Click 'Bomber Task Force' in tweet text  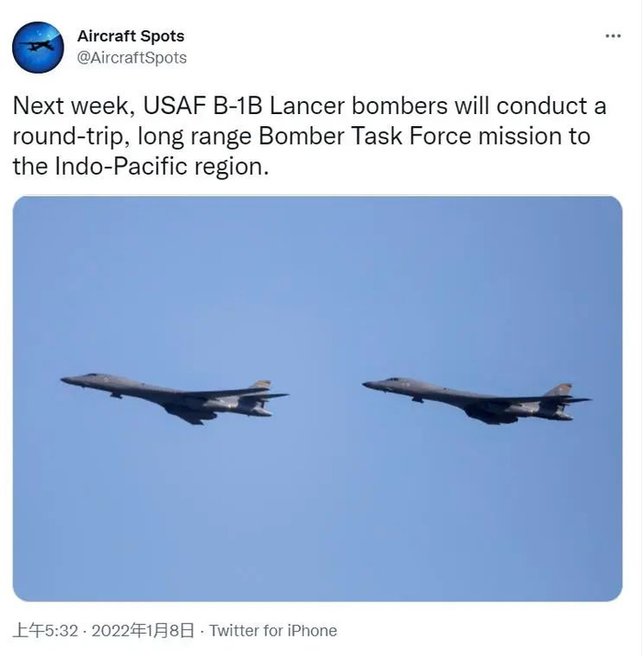click(365, 136)
